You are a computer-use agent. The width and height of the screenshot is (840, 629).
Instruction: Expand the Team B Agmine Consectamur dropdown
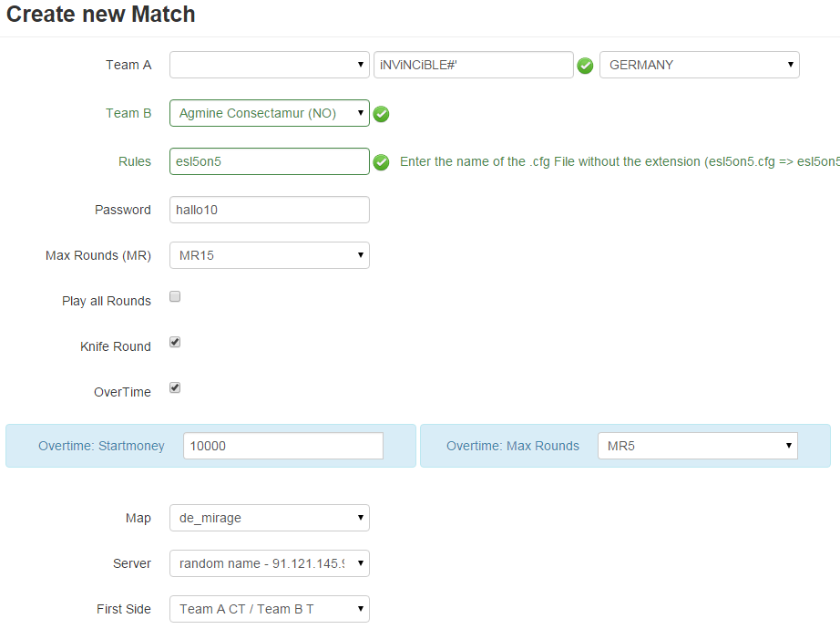pyautogui.click(x=269, y=113)
